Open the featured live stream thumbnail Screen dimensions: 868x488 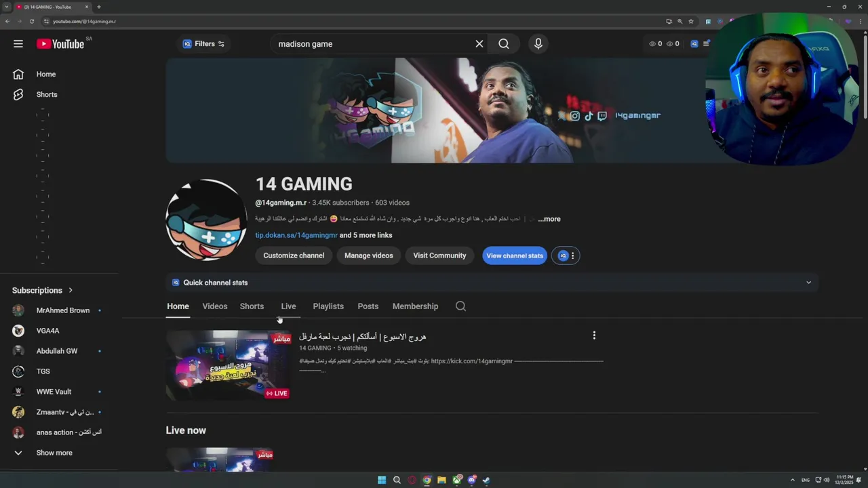pyautogui.click(x=229, y=365)
